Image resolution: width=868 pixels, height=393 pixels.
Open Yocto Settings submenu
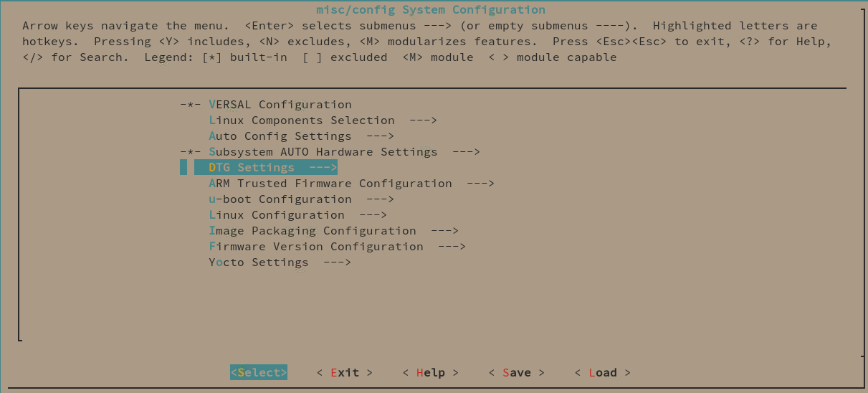280,262
